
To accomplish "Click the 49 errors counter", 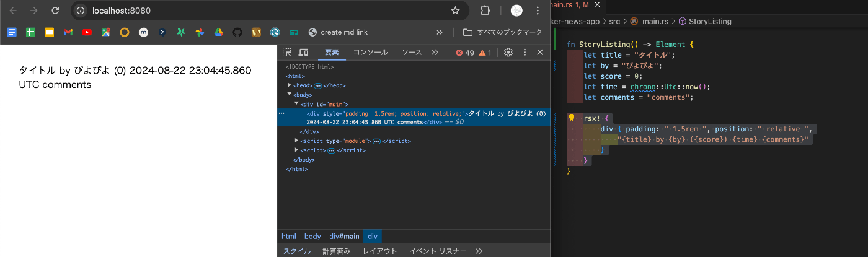I will [x=465, y=53].
